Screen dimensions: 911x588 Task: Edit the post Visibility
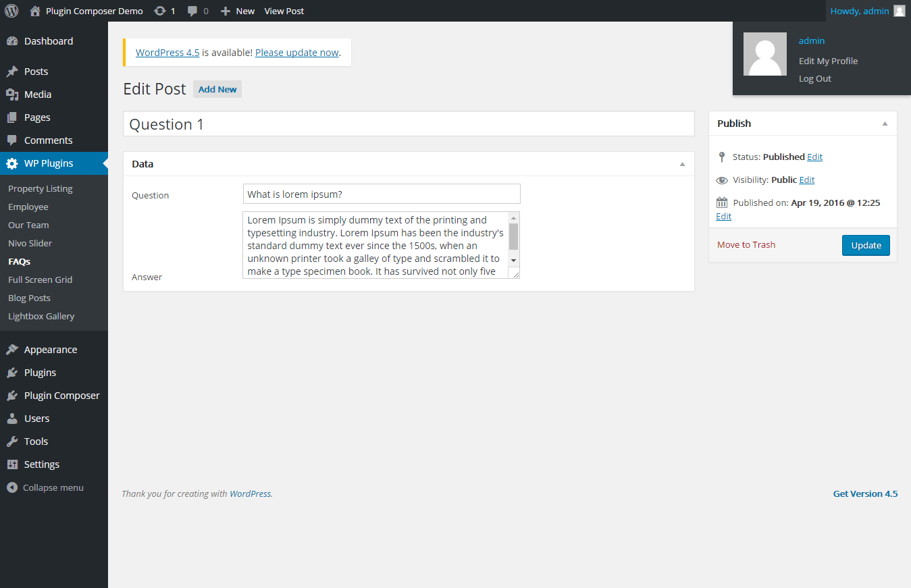tap(807, 180)
